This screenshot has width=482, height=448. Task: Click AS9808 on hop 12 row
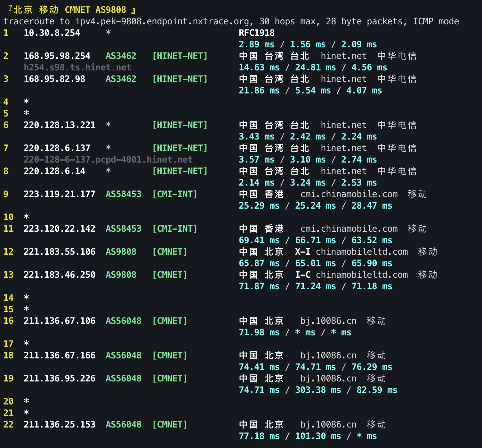click(121, 252)
